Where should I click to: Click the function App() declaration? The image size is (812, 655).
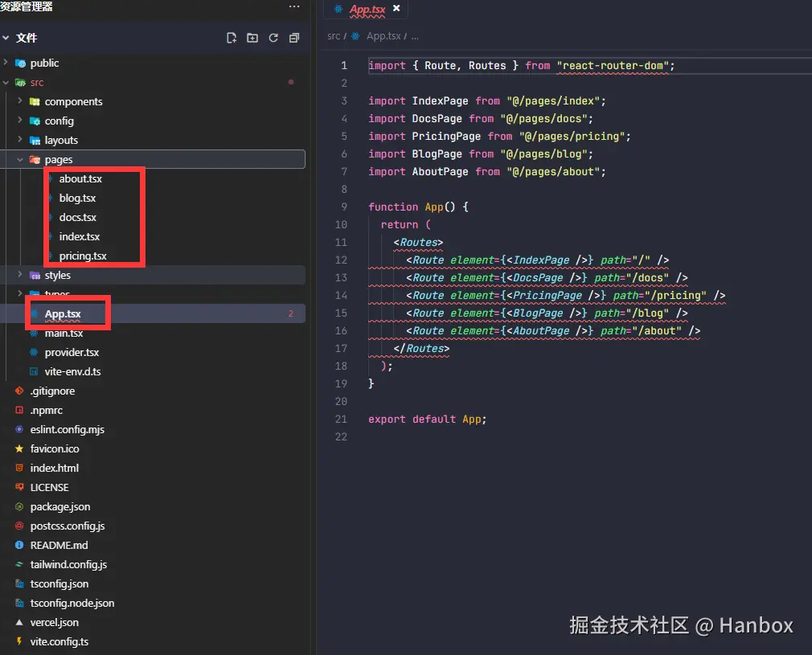(418, 207)
